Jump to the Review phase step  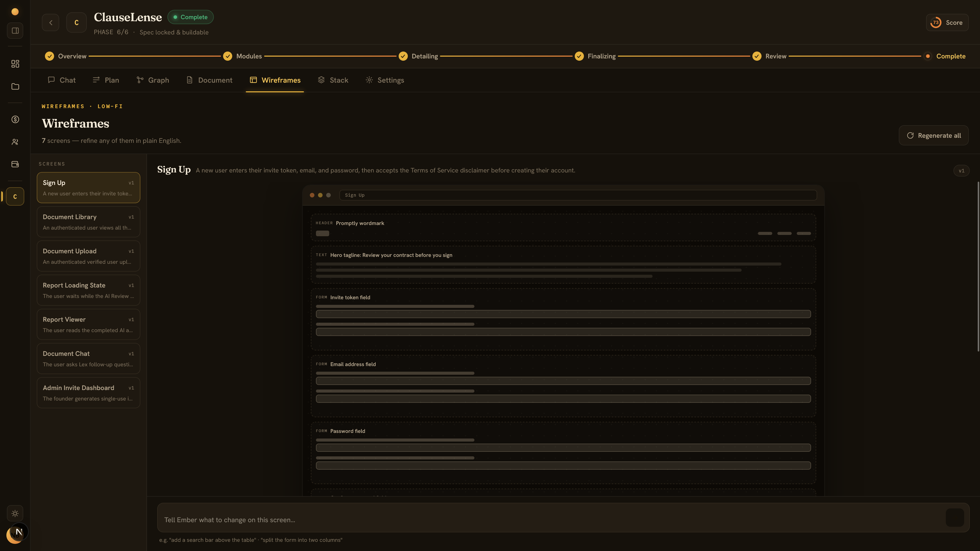point(769,56)
